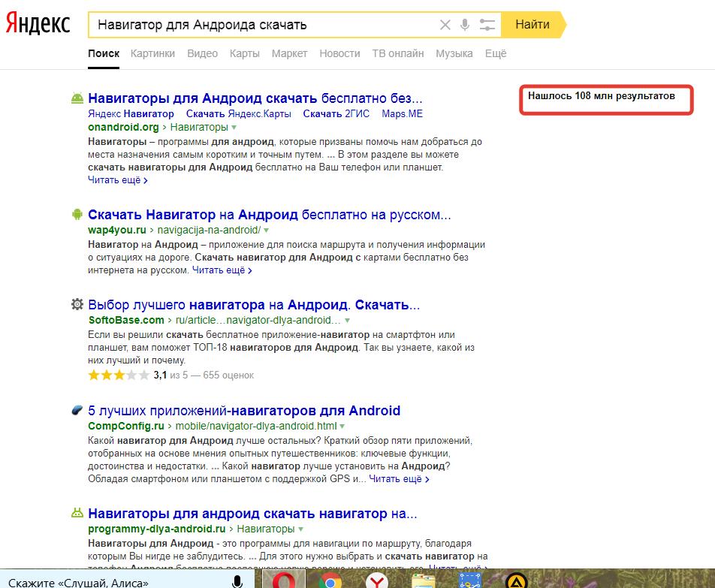This screenshot has height=588, width=715.
Task: Open the Карты tab
Action: (244, 54)
